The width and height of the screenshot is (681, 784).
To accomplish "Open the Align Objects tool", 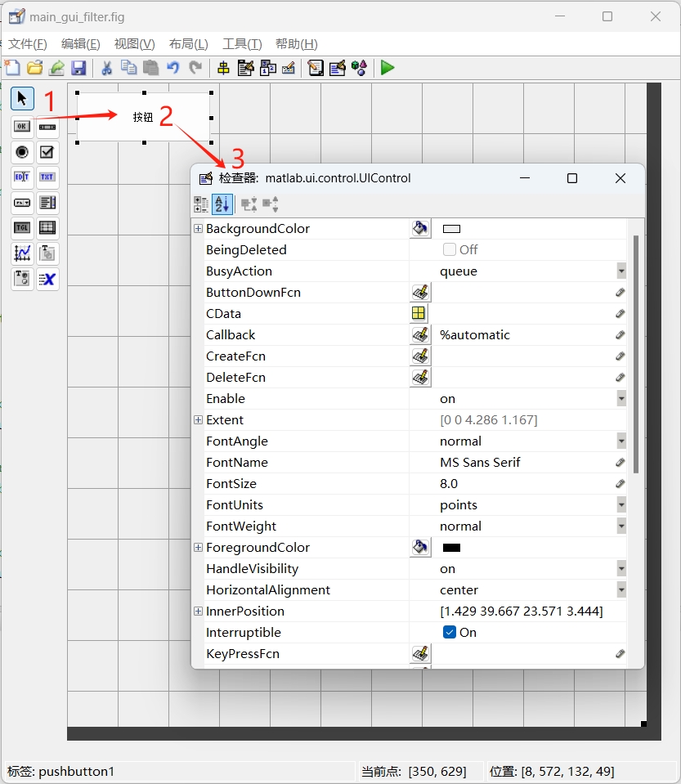I will [223, 68].
